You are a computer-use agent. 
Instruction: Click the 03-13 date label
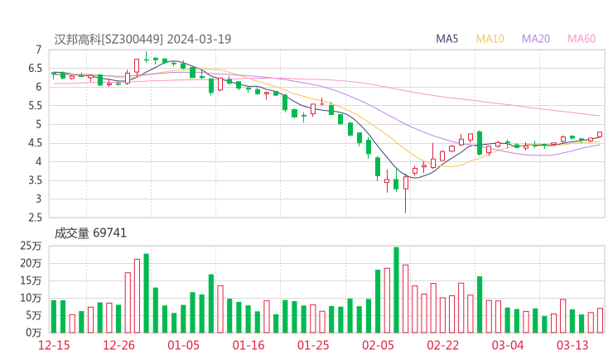click(x=572, y=345)
